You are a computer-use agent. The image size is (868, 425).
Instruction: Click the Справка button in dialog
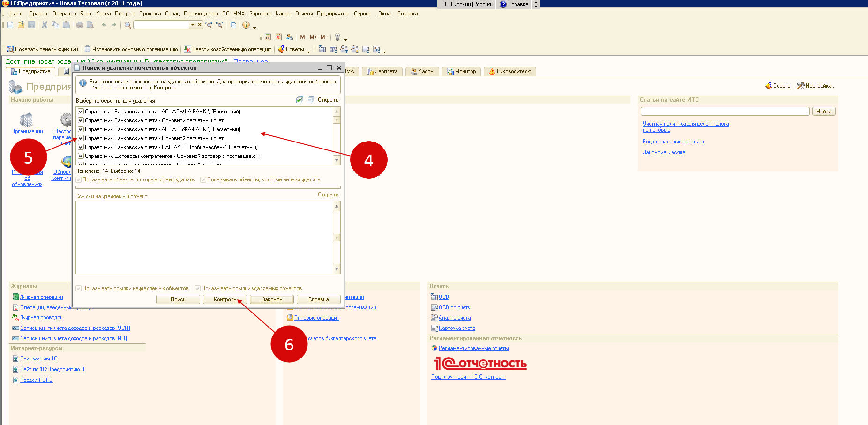319,299
